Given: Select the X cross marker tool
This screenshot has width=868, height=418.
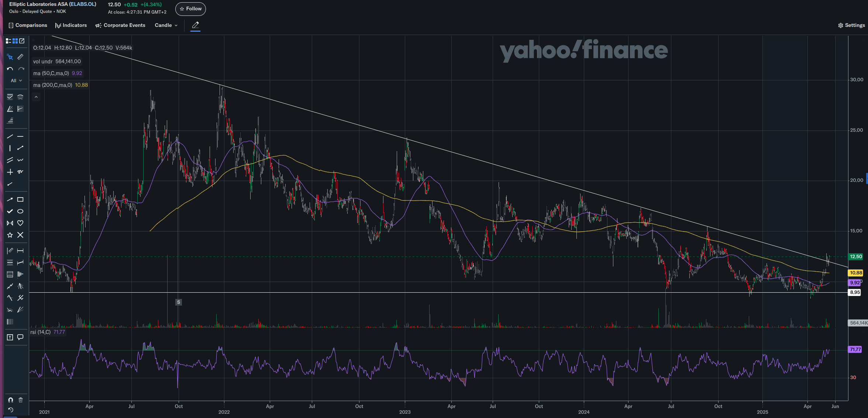Looking at the screenshot, I should [20, 235].
